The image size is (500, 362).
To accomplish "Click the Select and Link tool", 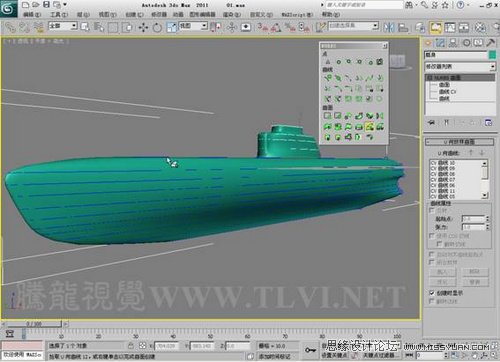I will 10,27.
